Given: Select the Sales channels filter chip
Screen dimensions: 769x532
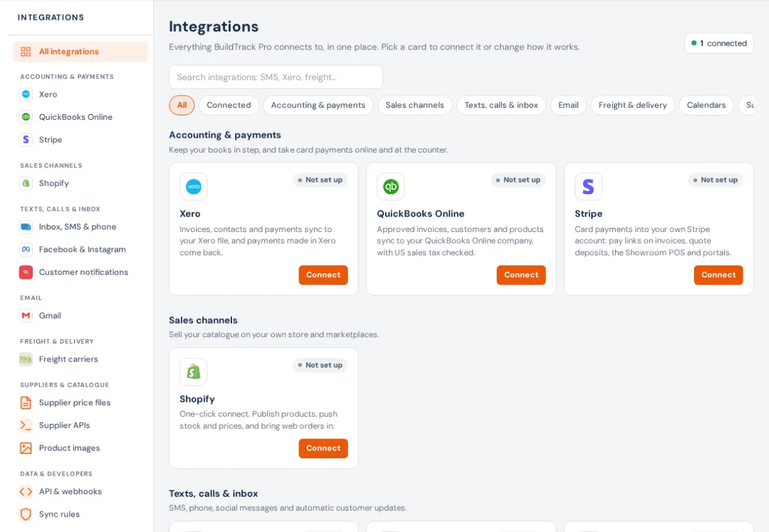Looking at the screenshot, I should tap(415, 105).
